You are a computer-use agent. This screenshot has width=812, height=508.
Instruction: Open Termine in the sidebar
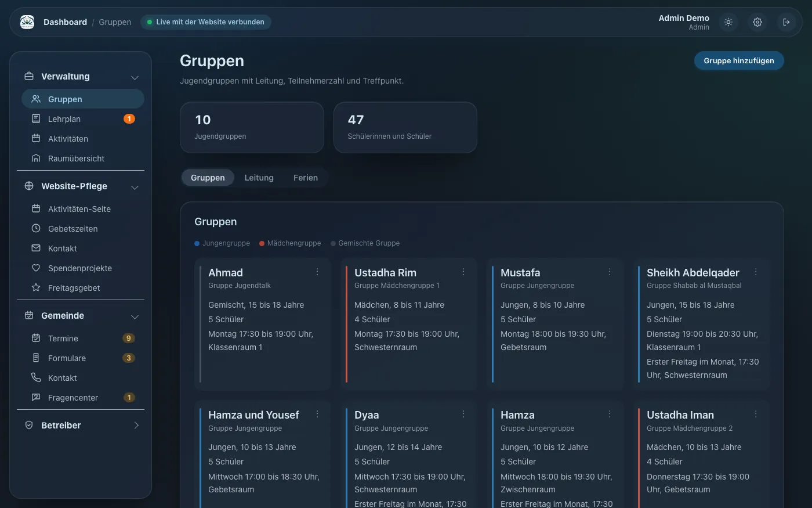pos(83,338)
